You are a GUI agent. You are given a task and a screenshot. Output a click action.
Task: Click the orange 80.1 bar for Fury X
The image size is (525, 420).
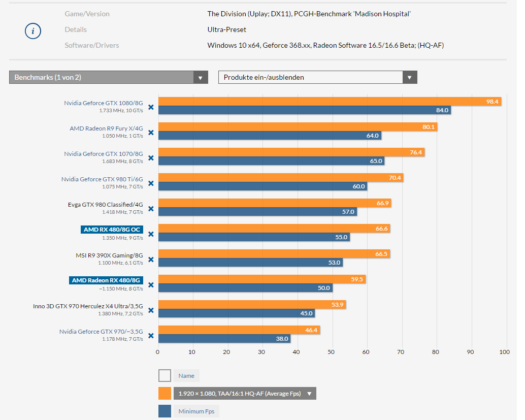298,127
